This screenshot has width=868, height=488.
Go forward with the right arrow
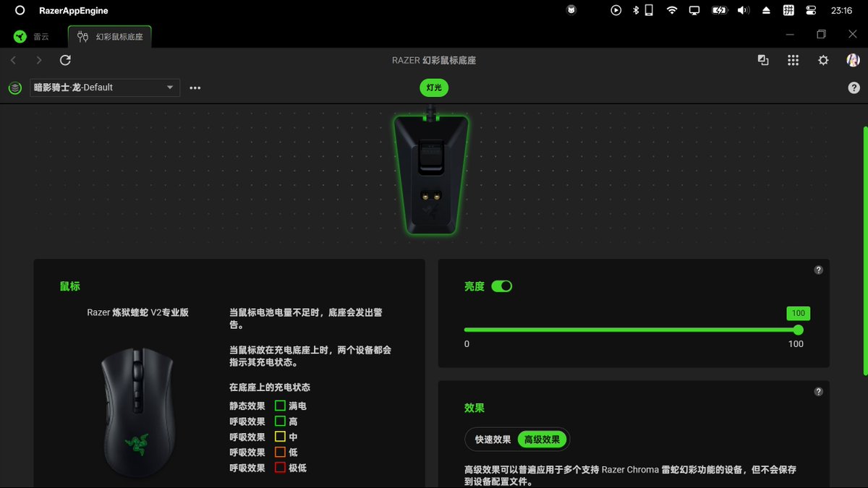[39, 61]
